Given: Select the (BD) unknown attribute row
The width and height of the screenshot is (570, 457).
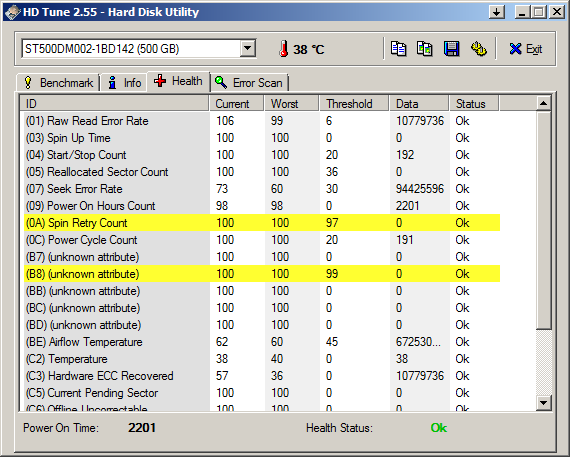Looking at the screenshot, I should (262, 325).
